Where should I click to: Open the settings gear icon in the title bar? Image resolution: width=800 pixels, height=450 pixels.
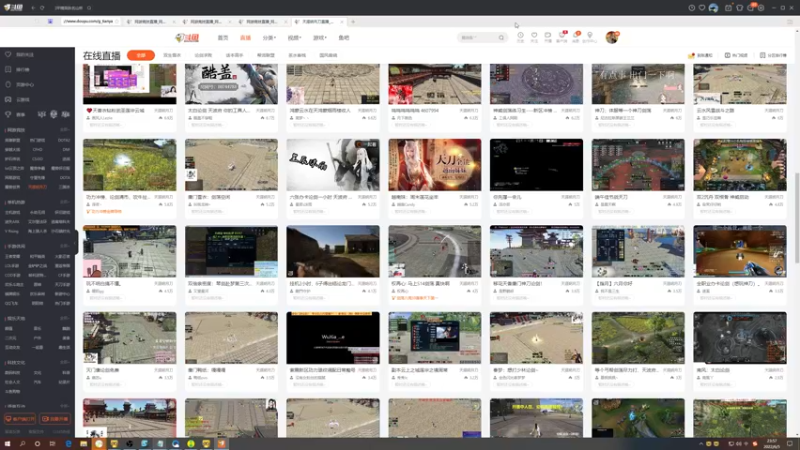click(x=761, y=8)
